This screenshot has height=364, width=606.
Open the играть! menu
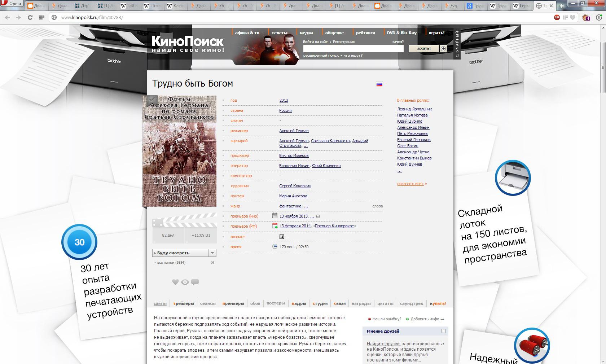click(436, 33)
